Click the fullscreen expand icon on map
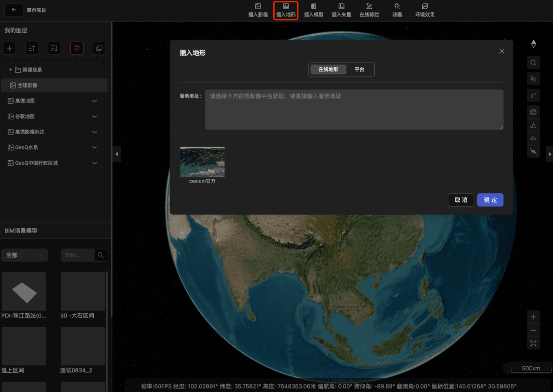553x392 pixels. pos(533,343)
